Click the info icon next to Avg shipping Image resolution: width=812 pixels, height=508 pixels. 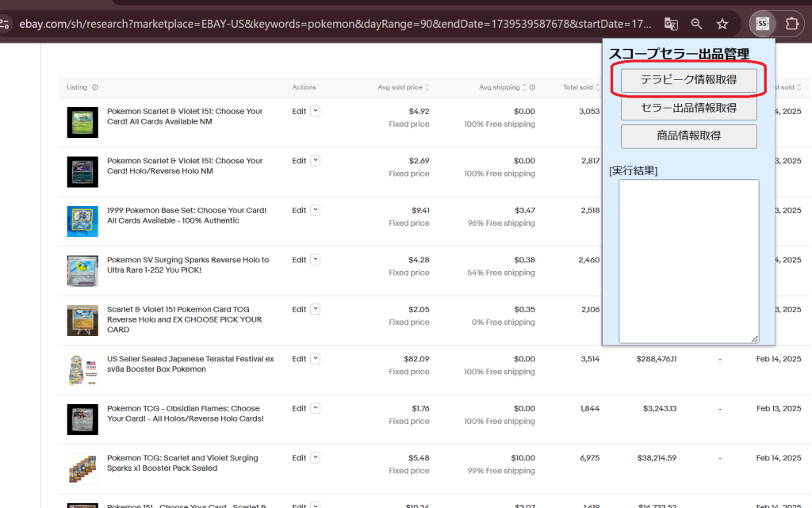[532, 87]
